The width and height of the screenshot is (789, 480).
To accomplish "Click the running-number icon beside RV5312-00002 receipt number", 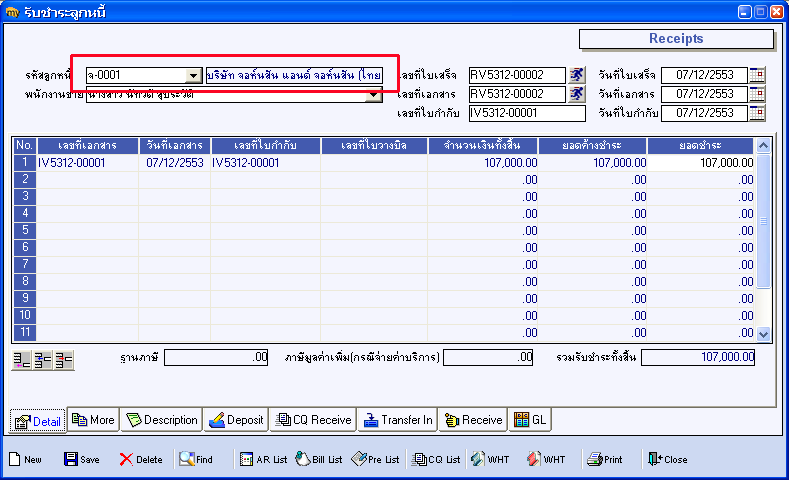I will [x=577, y=75].
